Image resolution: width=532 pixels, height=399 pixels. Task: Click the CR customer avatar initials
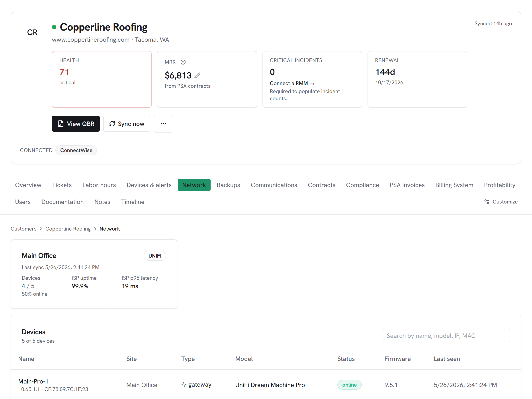pos(32,32)
